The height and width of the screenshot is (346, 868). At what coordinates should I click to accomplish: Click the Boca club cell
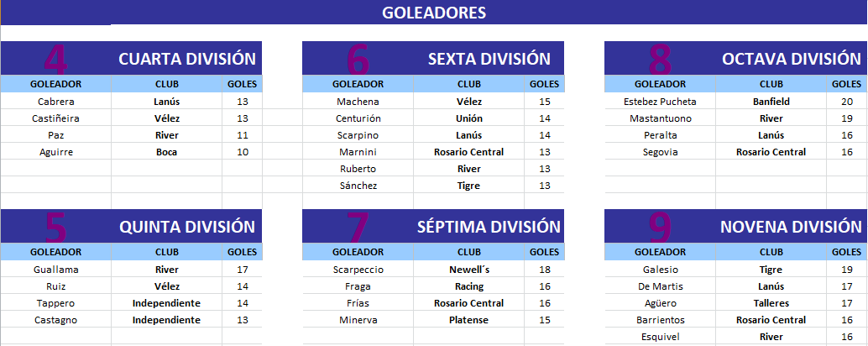pyautogui.click(x=166, y=152)
